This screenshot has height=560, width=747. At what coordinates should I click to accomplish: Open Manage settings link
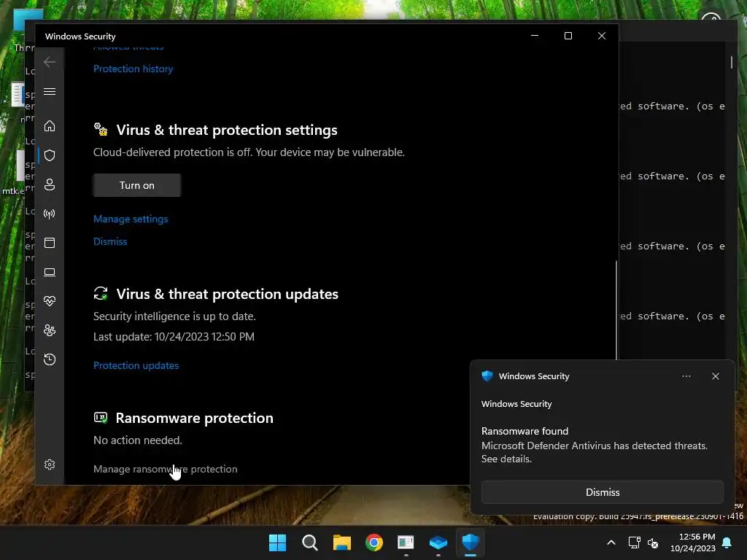pyautogui.click(x=131, y=219)
